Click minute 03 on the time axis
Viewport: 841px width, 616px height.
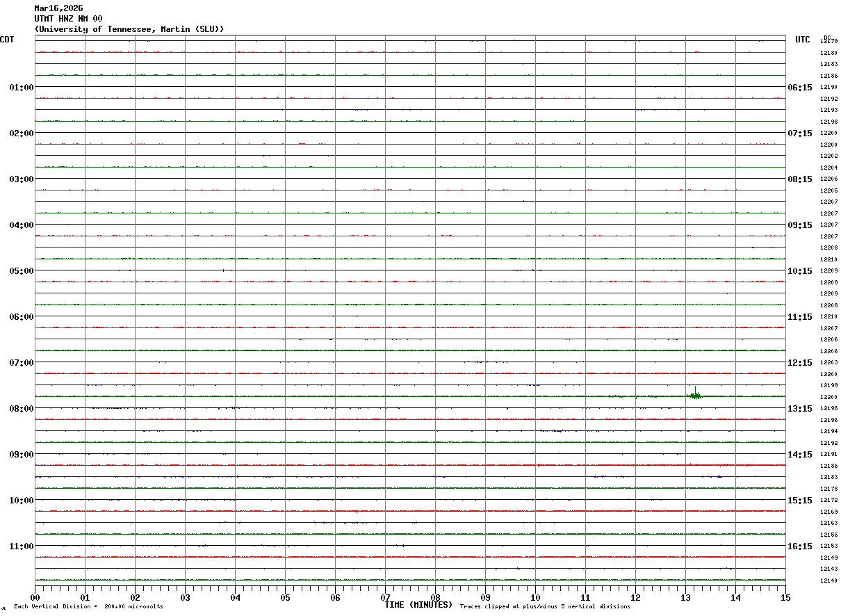pyautogui.click(x=185, y=597)
